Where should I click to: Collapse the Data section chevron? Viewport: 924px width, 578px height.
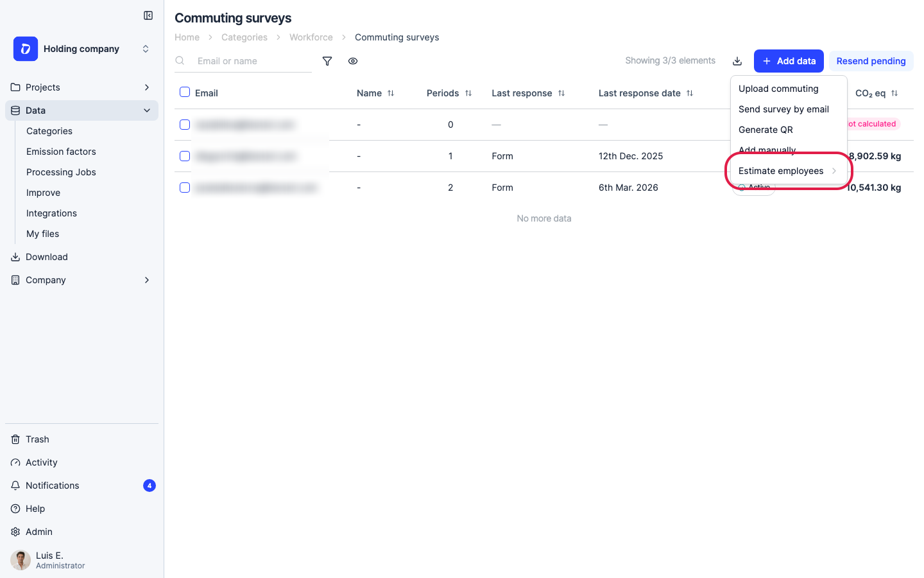pos(147,110)
